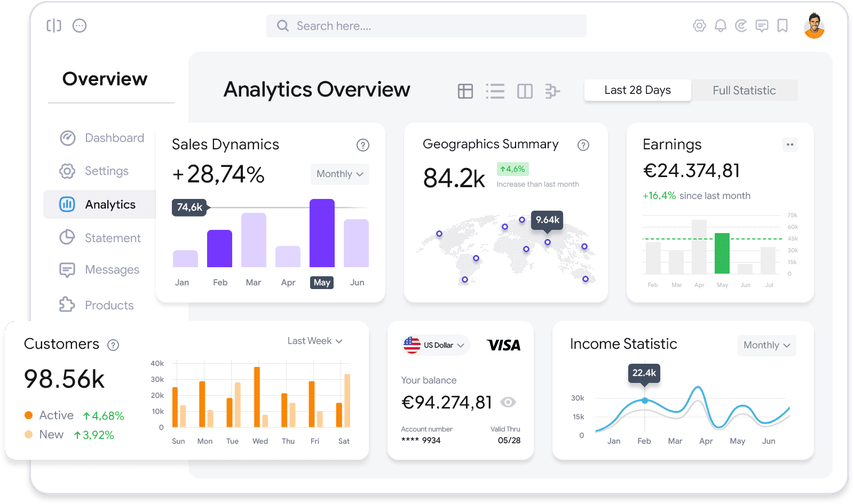The width and height of the screenshot is (854, 504).
Task: Click the user profile avatar
Action: point(814,26)
